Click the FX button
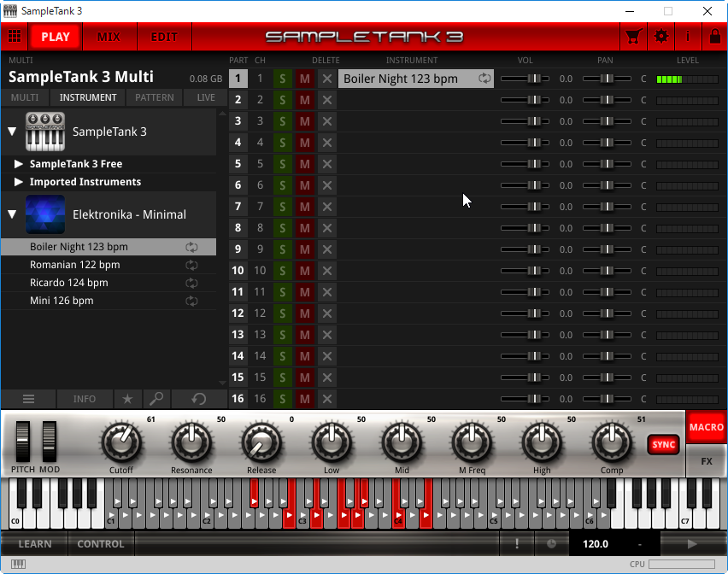Viewport: 728px width, 574px height. (x=706, y=461)
